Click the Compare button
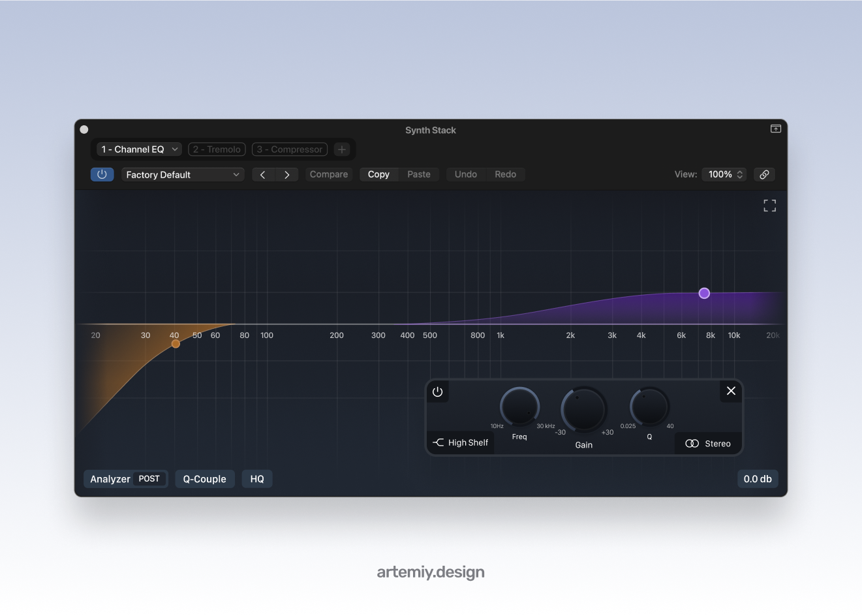Image resolution: width=862 pixels, height=616 pixels. [329, 174]
